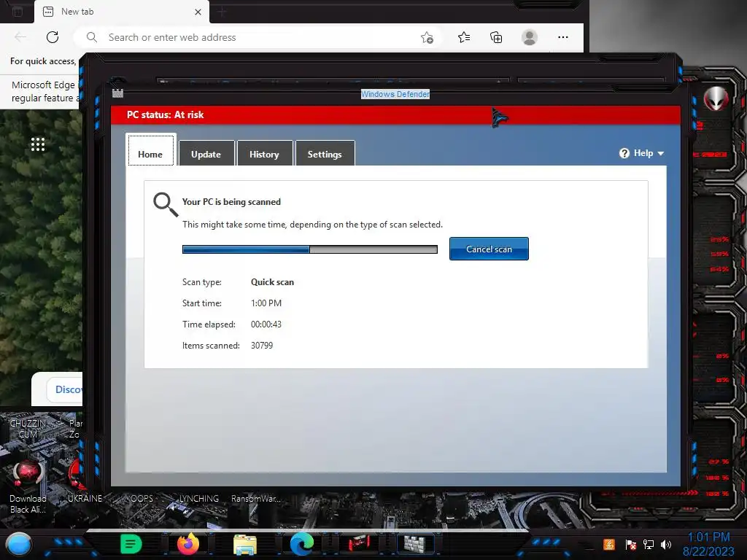Viewport: 747px width, 560px height.
Task: Open the Java icon in the system tray
Action: coord(609,544)
